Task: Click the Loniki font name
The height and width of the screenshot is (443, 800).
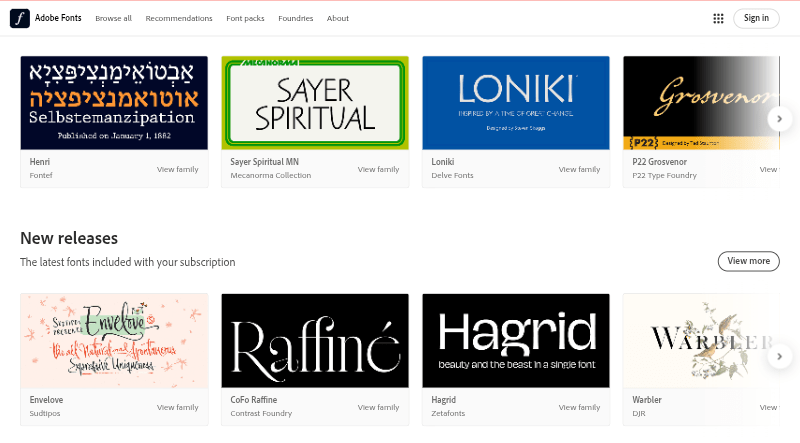Action: point(443,162)
